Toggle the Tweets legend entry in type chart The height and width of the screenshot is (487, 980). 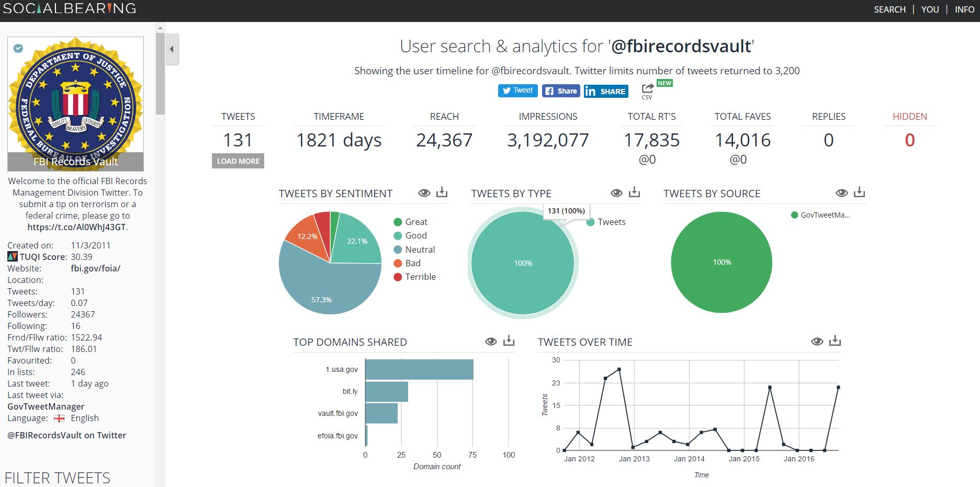606,222
